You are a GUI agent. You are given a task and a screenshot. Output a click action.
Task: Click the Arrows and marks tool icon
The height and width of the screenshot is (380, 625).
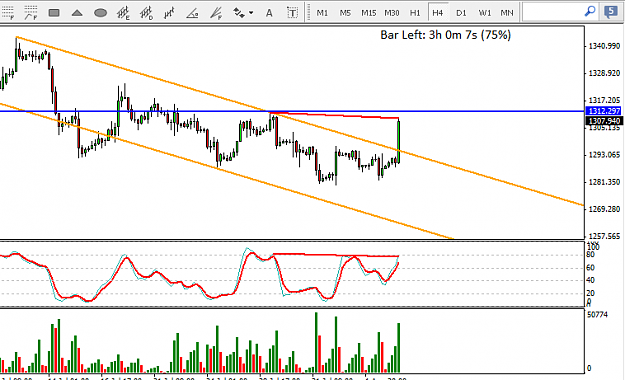click(x=239, y=13)
